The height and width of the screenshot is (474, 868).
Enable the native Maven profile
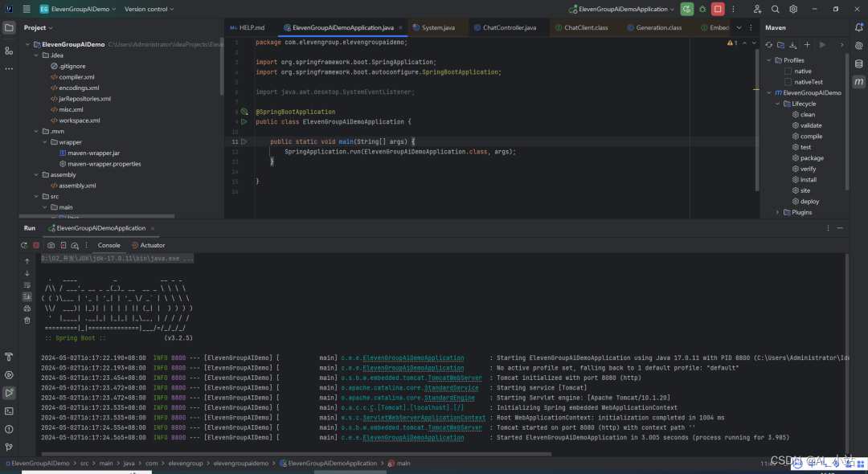pos(788,71)
